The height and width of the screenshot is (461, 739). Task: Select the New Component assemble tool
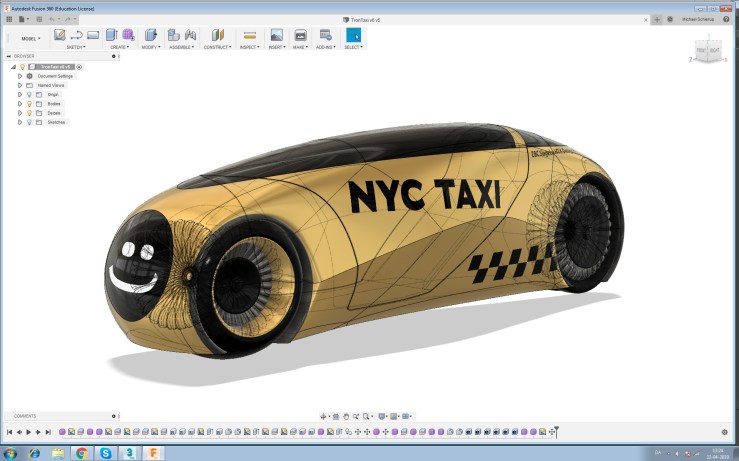point(173,34)
